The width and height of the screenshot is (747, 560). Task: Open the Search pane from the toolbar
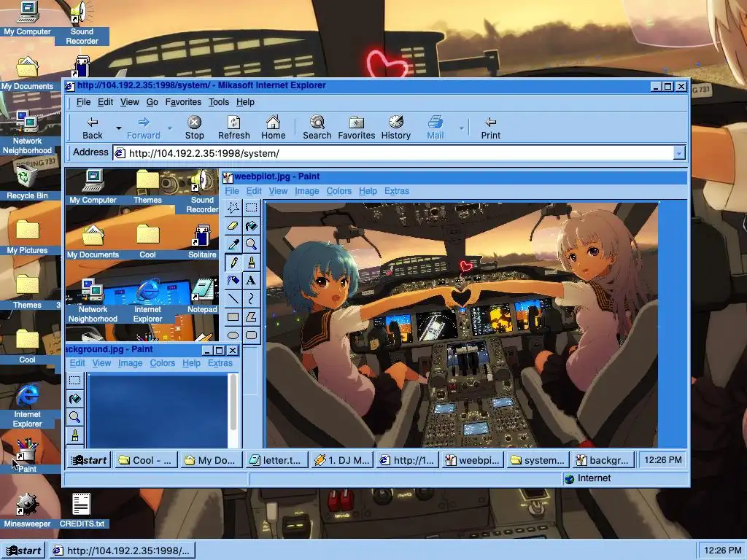click(x=317, y=128)
